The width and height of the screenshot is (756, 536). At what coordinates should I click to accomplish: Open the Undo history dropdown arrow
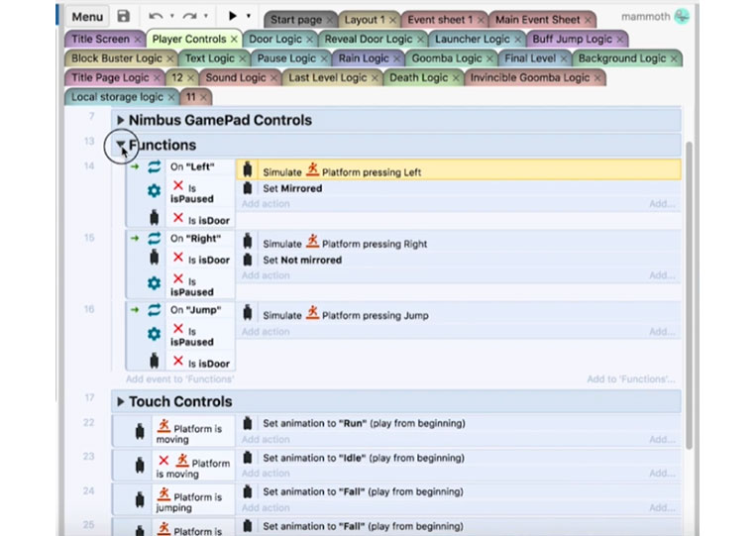coord(172,17)
